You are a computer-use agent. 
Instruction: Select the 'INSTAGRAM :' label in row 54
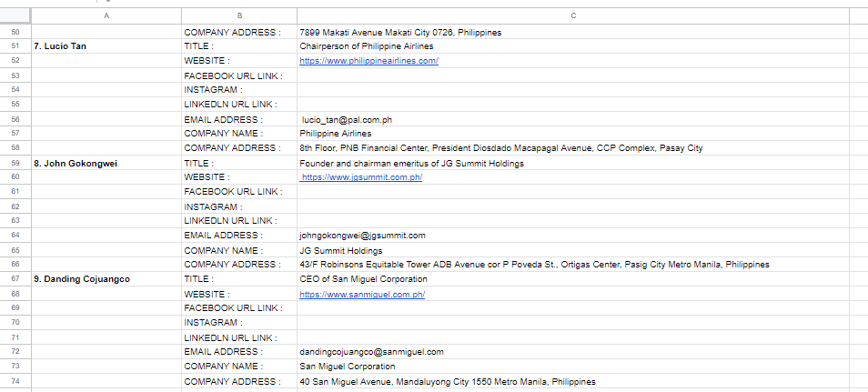239,90
